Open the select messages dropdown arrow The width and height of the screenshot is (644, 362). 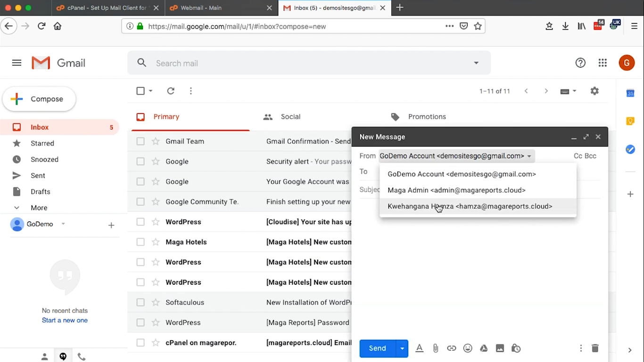click(x=151, y=91)
